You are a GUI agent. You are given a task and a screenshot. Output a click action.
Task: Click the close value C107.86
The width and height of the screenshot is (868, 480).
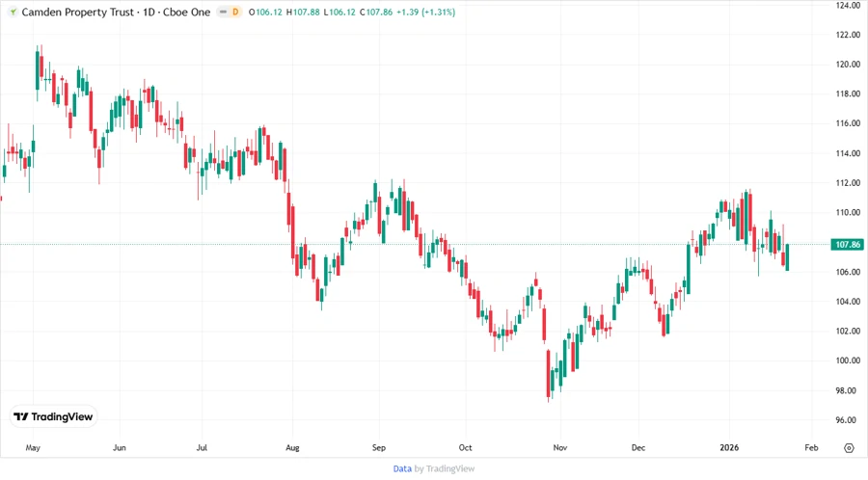[x=376, y=12]
